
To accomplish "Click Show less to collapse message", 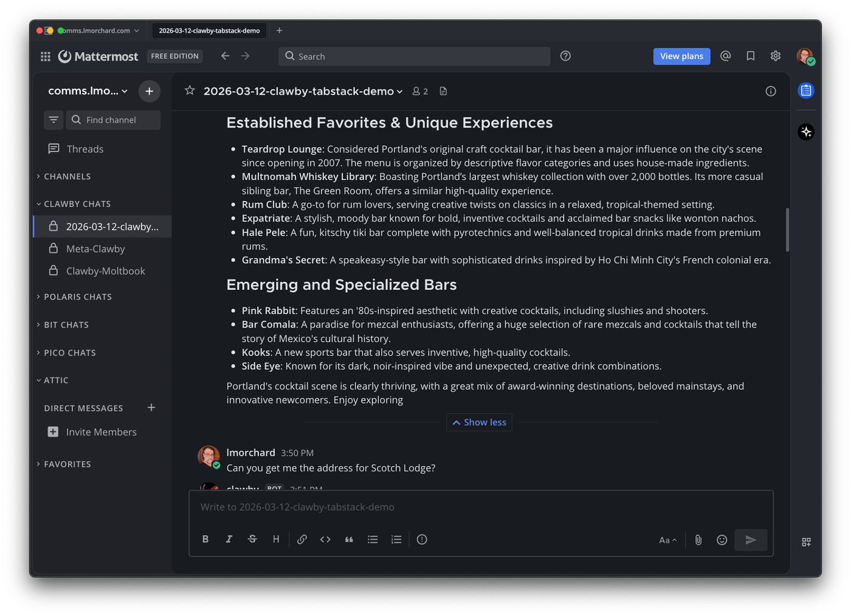I will tap(480, 422).
